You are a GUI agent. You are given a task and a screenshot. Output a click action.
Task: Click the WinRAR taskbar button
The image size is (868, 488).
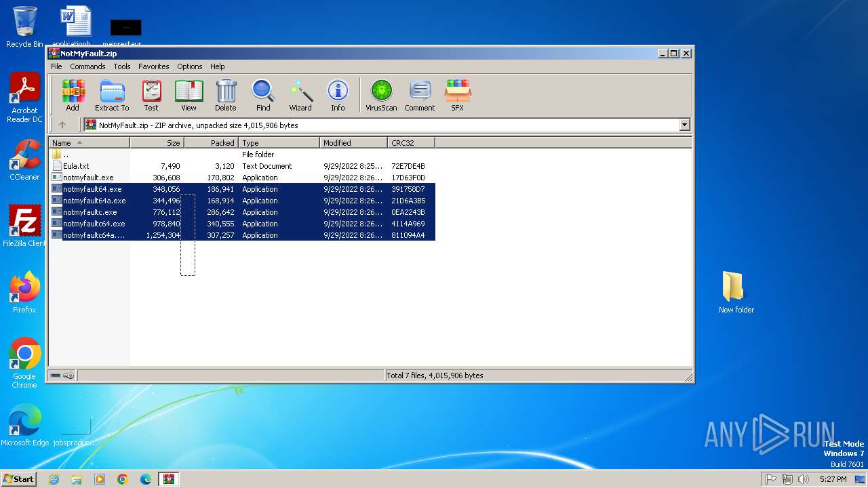[x=168, y=479]
